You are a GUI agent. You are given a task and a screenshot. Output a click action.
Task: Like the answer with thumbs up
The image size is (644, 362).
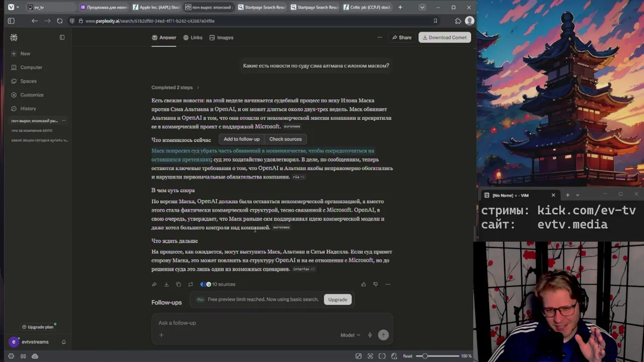click(363, 285)
